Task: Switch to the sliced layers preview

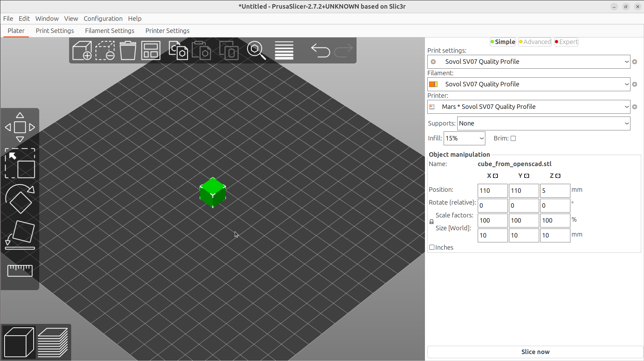Action: pos(53,342)
